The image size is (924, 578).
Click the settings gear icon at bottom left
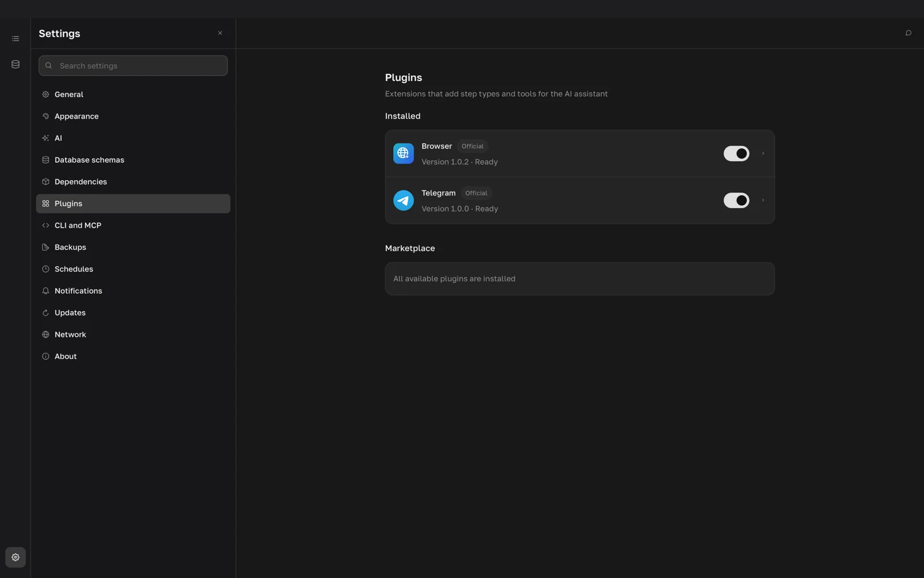[16, 557]
